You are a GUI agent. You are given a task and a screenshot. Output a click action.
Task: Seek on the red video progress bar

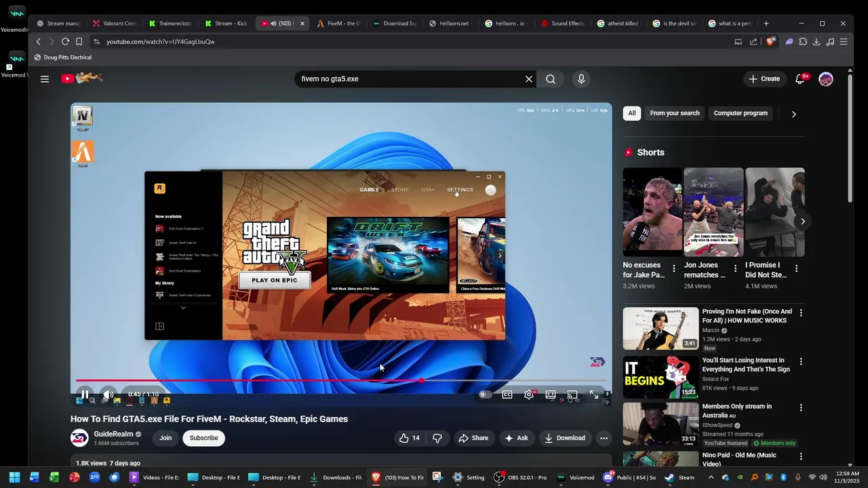tap(341, 381)
